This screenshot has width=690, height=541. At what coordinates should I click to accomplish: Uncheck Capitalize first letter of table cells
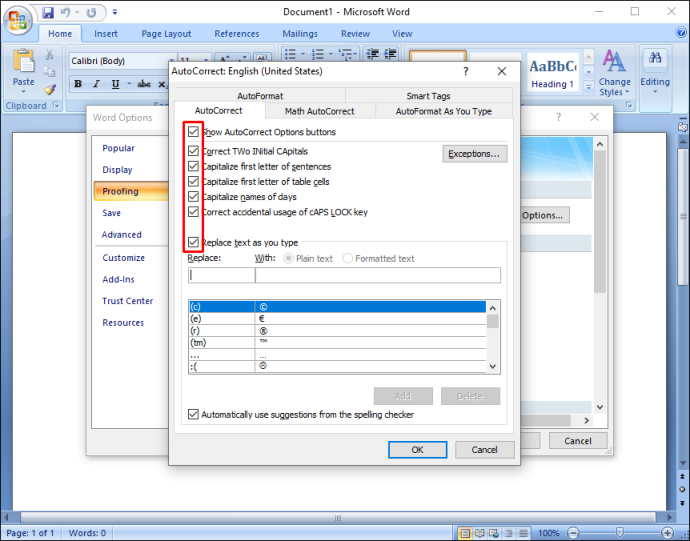[x=193, y=181]
